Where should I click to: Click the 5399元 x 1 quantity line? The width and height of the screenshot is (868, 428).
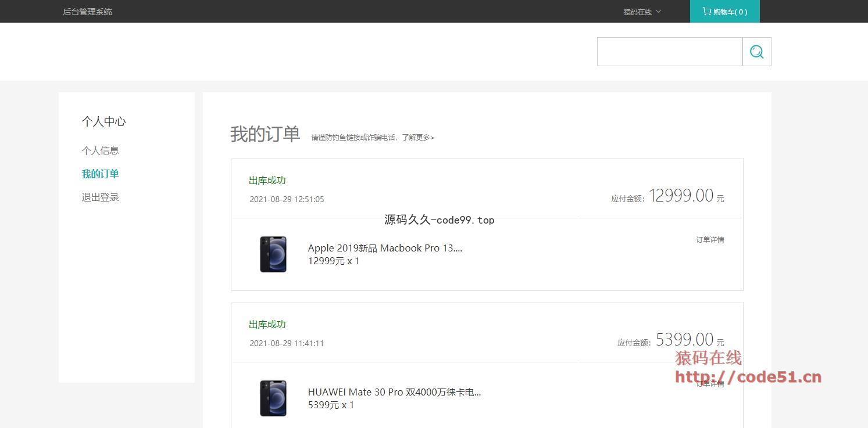[x=331, y=405]
